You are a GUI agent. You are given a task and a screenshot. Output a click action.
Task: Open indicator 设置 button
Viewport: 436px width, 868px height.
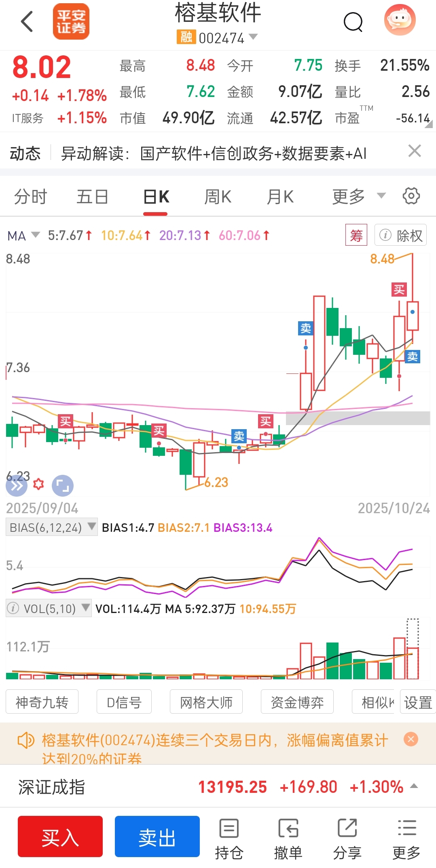(418, 702)
